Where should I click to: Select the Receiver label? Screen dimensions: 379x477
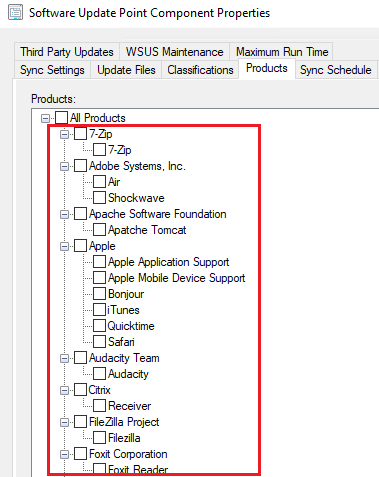click(x=130, y=406)
